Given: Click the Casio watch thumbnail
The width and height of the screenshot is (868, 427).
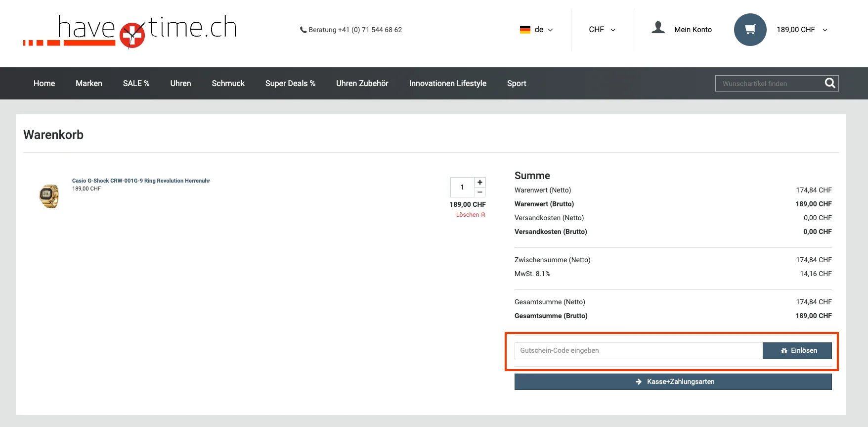Looking at the screenshot, I should pyautogui.click(x=49, y=196).
